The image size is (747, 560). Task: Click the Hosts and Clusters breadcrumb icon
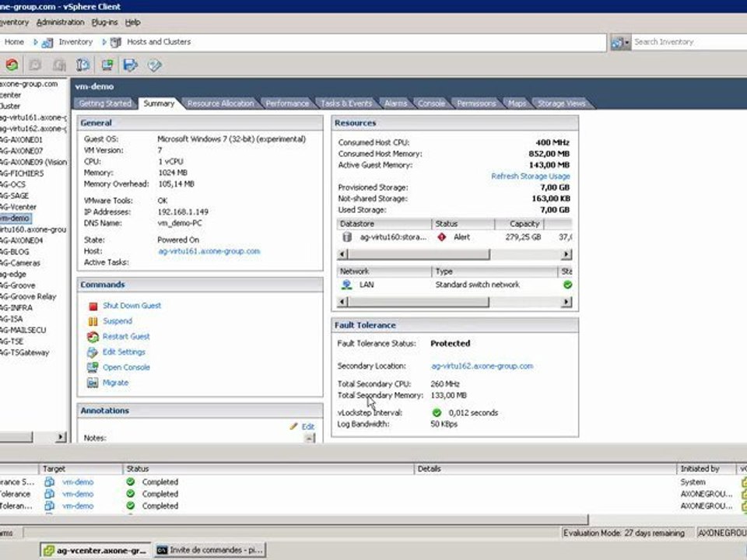click(x=116, y=42)
